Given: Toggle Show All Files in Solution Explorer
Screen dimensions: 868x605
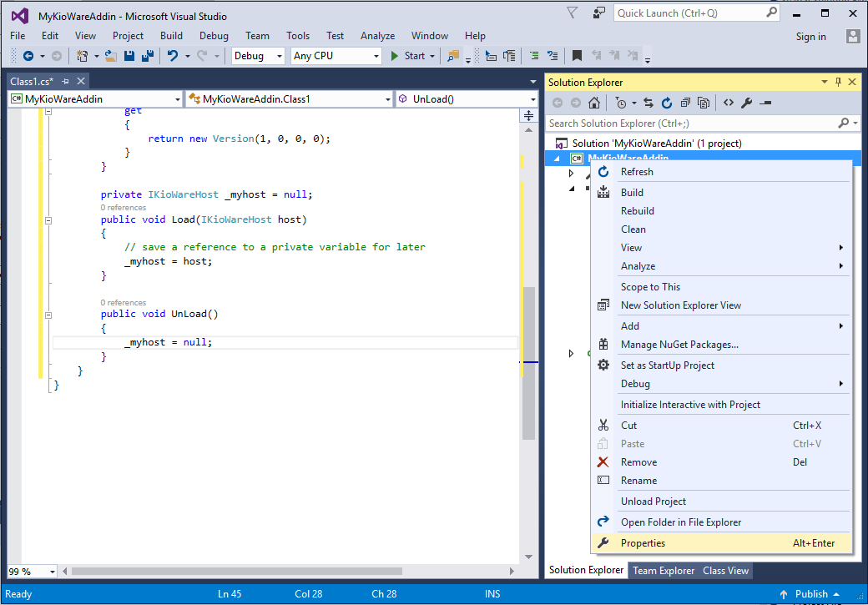Looking at the screenshot, I should [704, 103].
